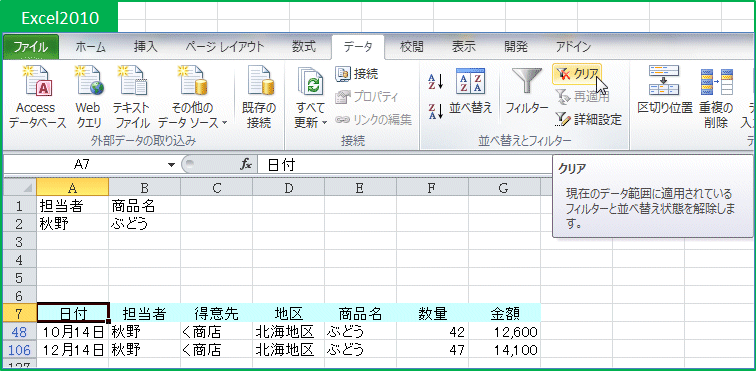Open the Name Box dropdown arrow
756x371 pixels.
coord(171,165)
